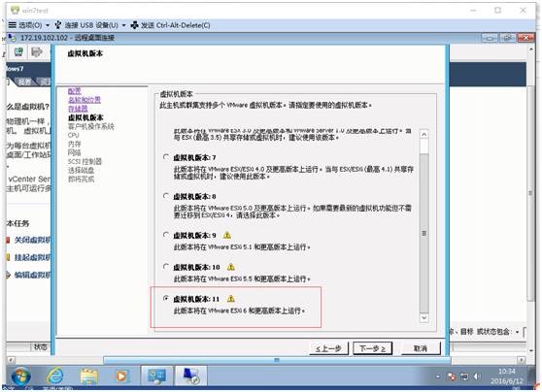Click the 上一步 back button
This screenshot has width=542, height=392.
[x=328, y=348]
